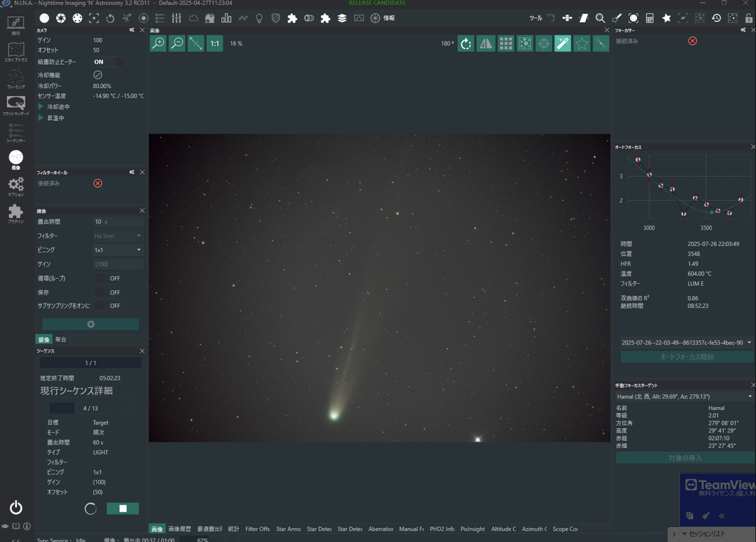Select the PHD2 Info bottom tab

pos(442,529)
